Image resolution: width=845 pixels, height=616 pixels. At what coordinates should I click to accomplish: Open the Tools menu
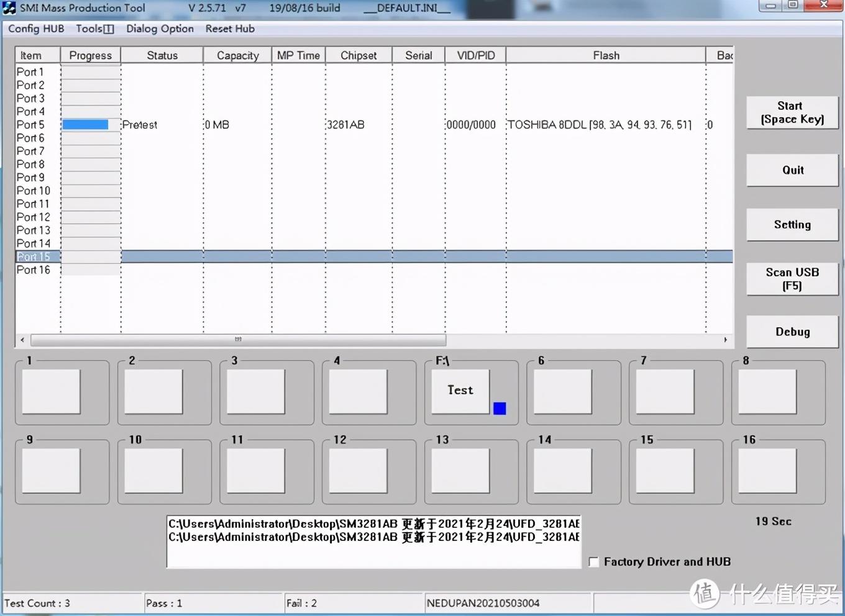pos(95,29)
